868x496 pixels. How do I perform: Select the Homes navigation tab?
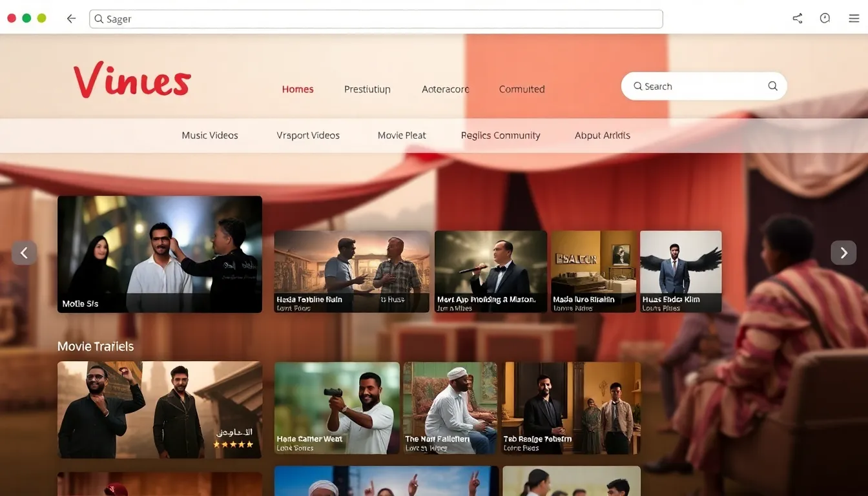point(298,89)
